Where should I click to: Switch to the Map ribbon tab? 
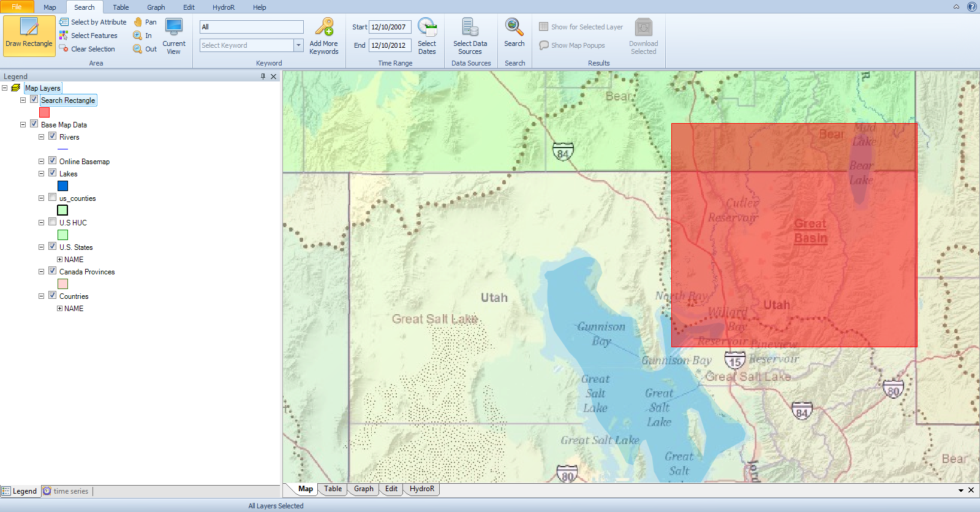click(x=50, y=7)
